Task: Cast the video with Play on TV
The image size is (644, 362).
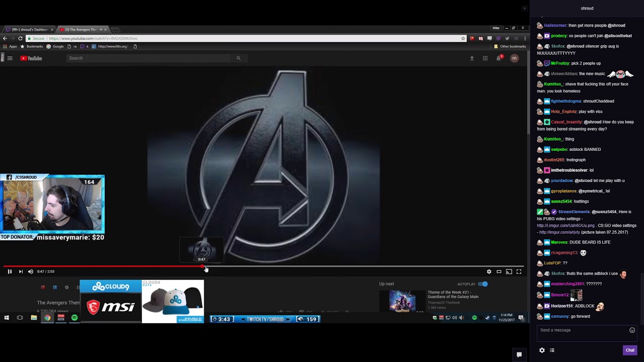Action: [x=509, y=271]
